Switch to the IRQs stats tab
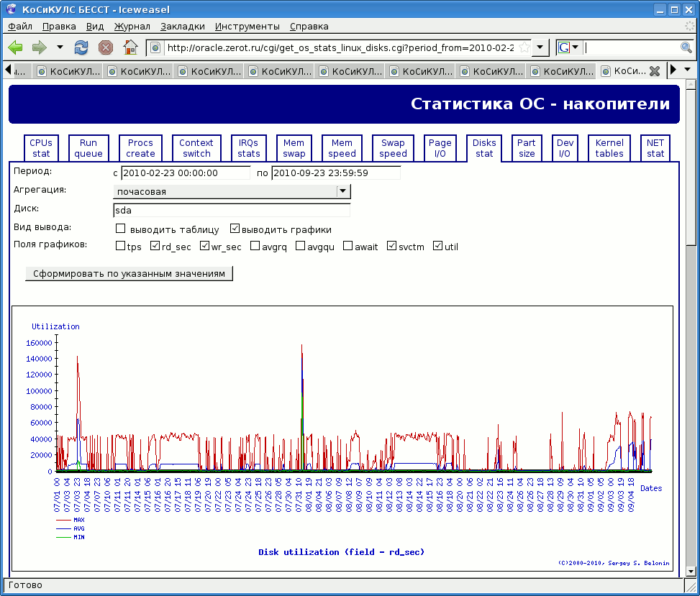Viewport: 700px width, 596px height. tap(249, 148)
